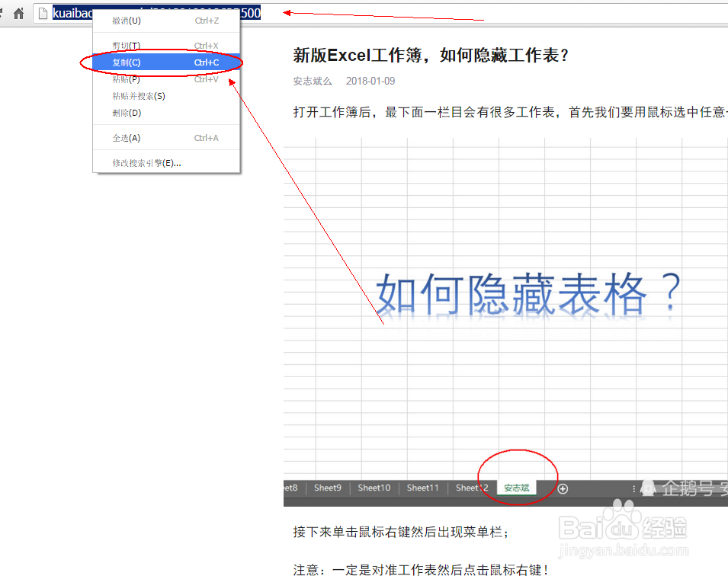Choose 粘贴(P) from the context menu

[166, 79]
